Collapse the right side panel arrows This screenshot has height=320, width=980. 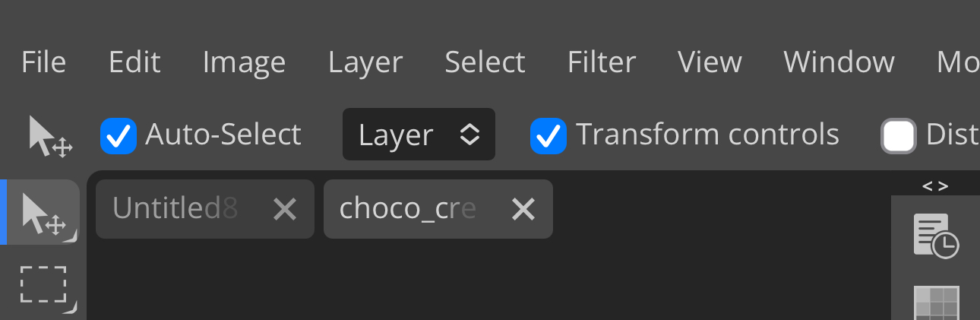935,185
